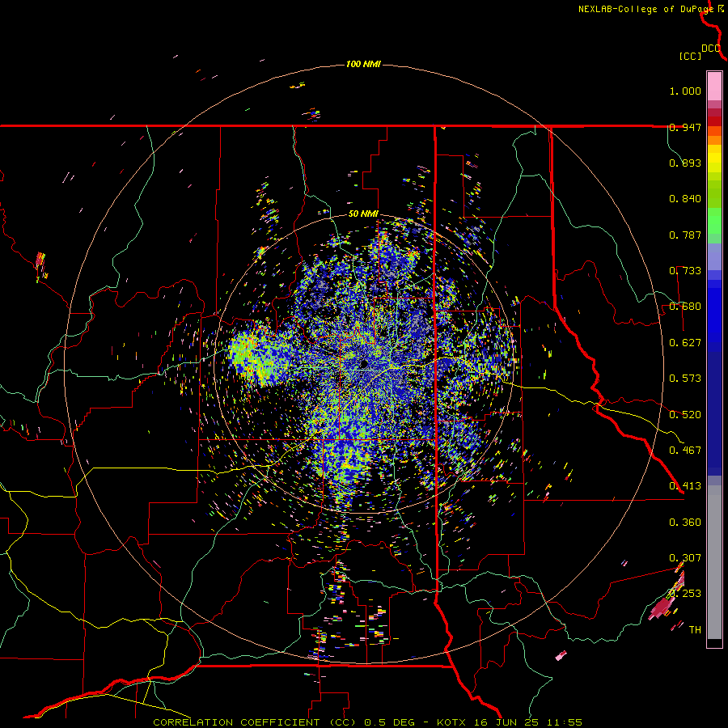Click the NEXLAB-College of DuPage header text
The image size is (728, 728).
(x=645, y=9)
